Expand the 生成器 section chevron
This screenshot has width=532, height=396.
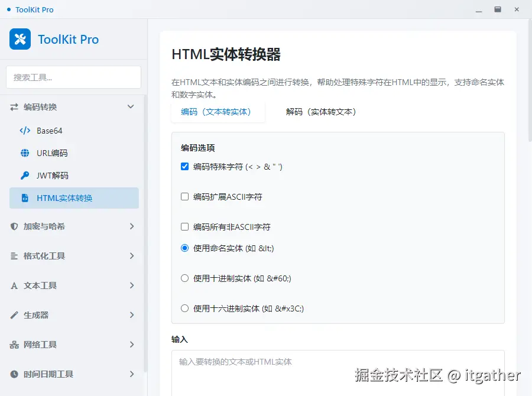point(132,315)
